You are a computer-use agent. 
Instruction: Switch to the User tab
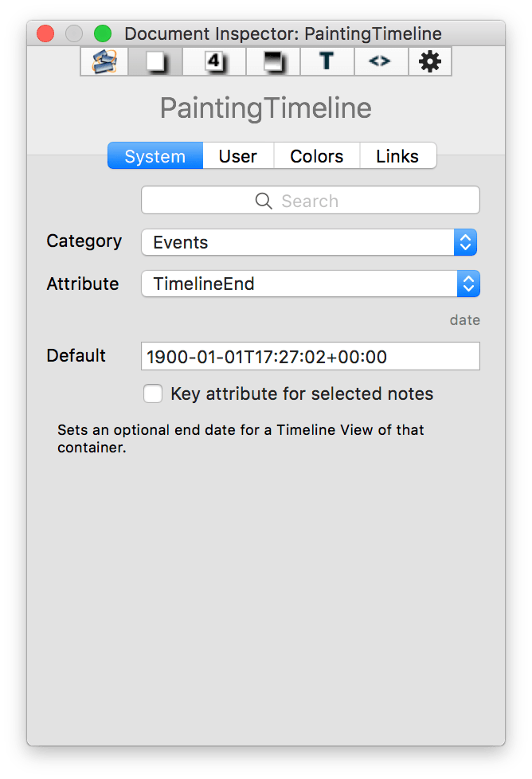click(238, 156)
